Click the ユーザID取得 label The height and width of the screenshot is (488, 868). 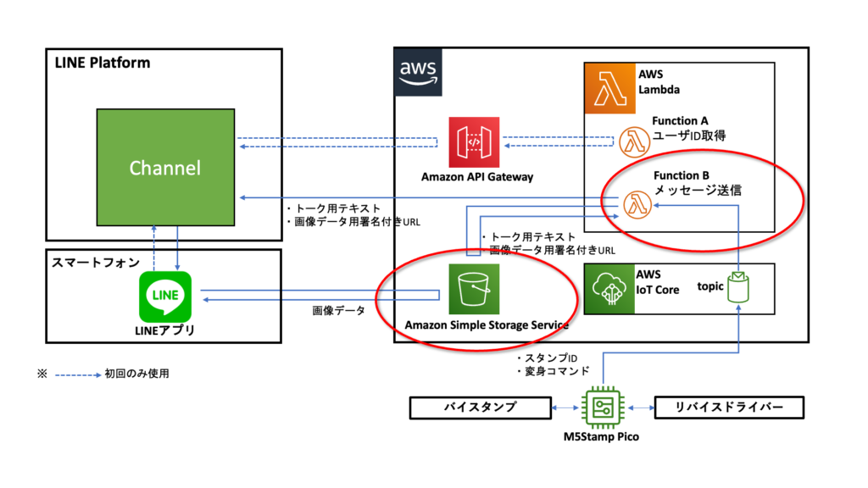[688, 136]
